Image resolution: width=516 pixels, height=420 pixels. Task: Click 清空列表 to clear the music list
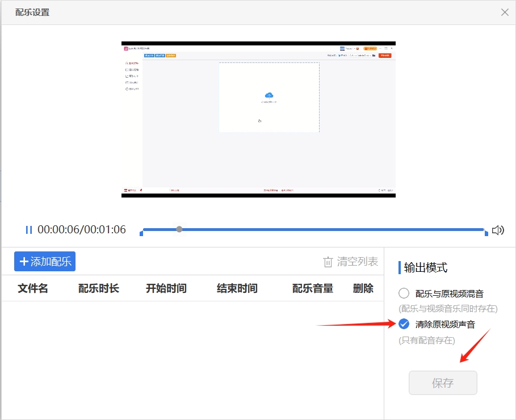click(350, 262)
